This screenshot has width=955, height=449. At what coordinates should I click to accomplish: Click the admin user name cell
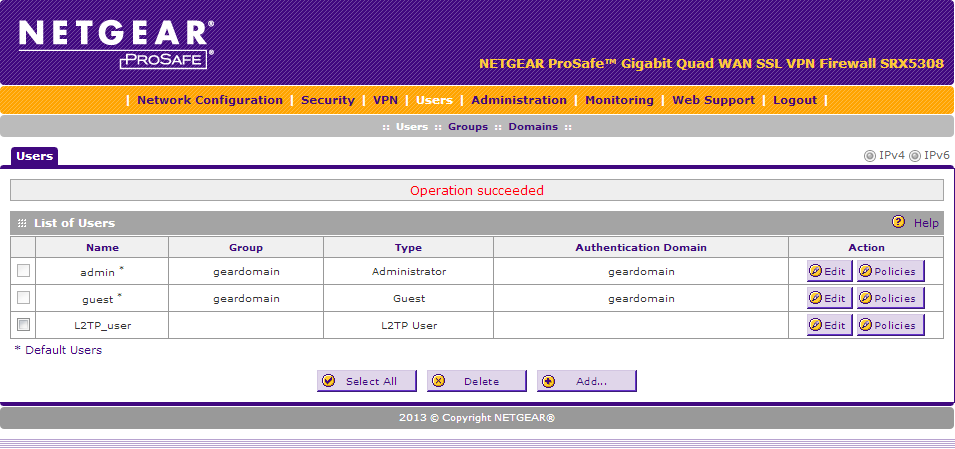(102, 272)
